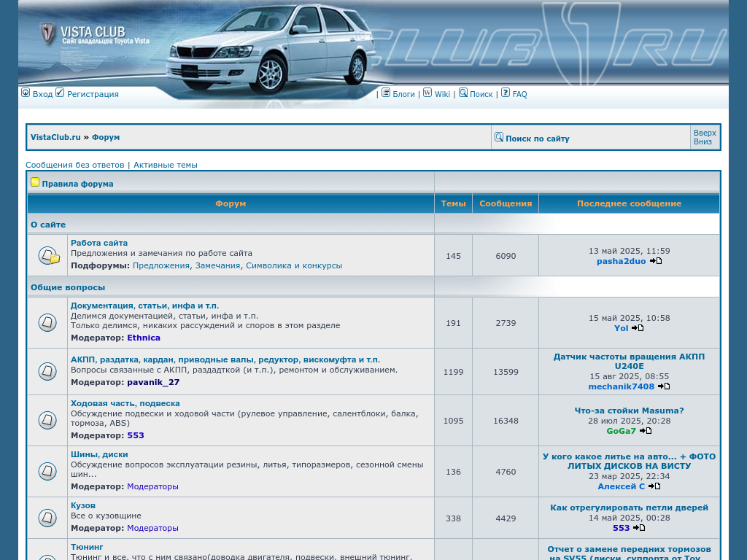Jump down with the Вниз link
Image resolution: width=747 pixels, height=560 pixels.
click(703, 141)
